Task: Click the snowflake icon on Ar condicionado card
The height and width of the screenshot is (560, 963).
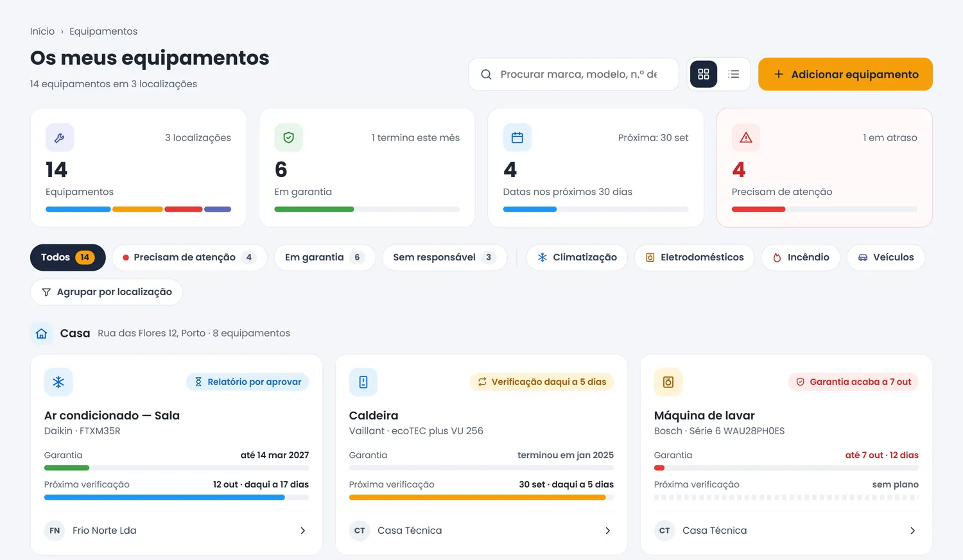Action: (58, 382)
